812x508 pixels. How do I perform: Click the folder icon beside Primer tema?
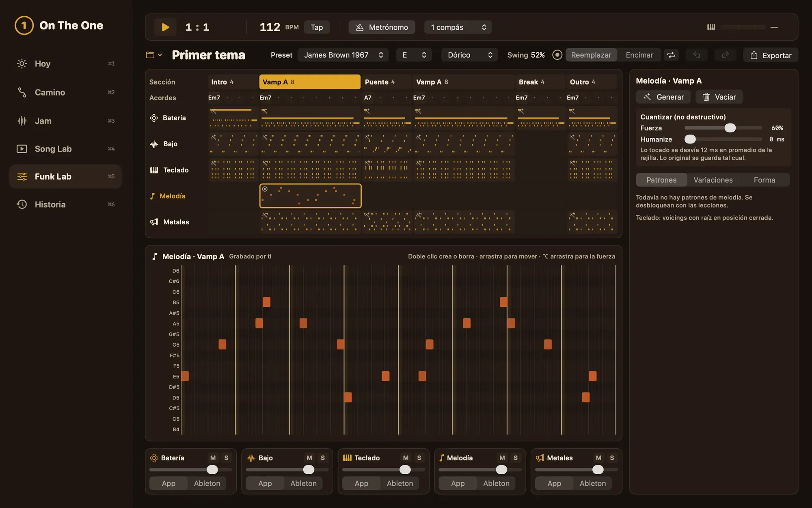point(150,55)
